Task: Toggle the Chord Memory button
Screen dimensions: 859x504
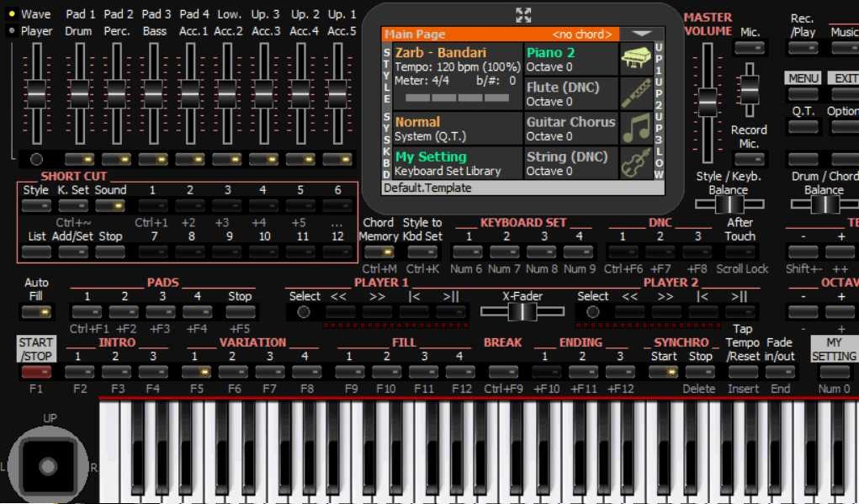Action: [x=379, y=252]
